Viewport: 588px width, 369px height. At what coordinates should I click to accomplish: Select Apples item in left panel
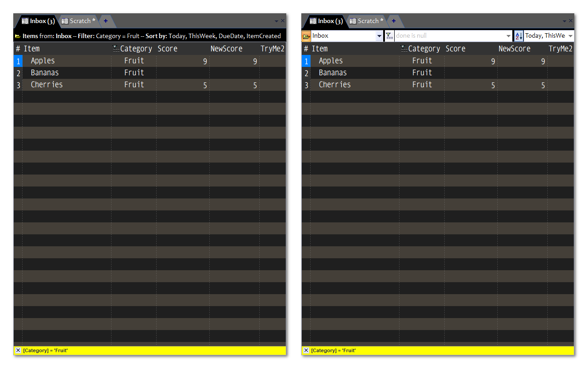[x=42, y=61]
